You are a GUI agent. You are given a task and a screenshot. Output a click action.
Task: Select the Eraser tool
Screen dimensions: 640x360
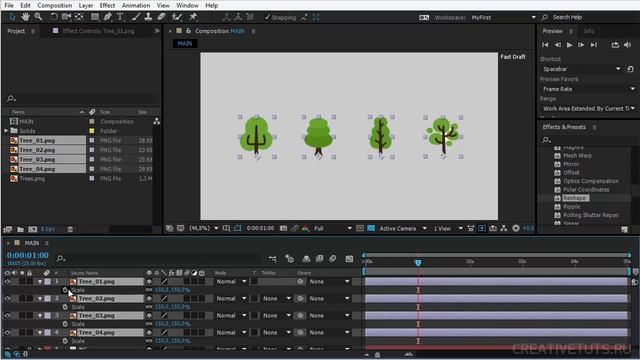click(x=161, y=17)
